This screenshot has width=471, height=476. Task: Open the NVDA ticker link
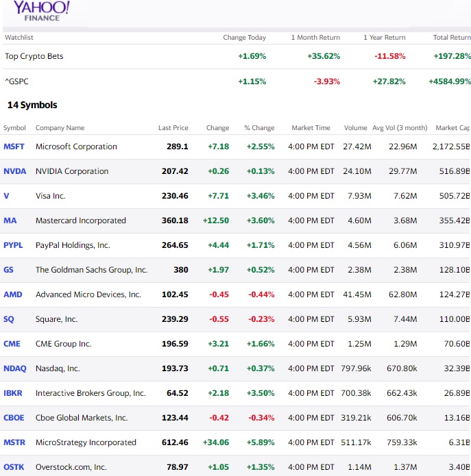[x=14, y=171]
